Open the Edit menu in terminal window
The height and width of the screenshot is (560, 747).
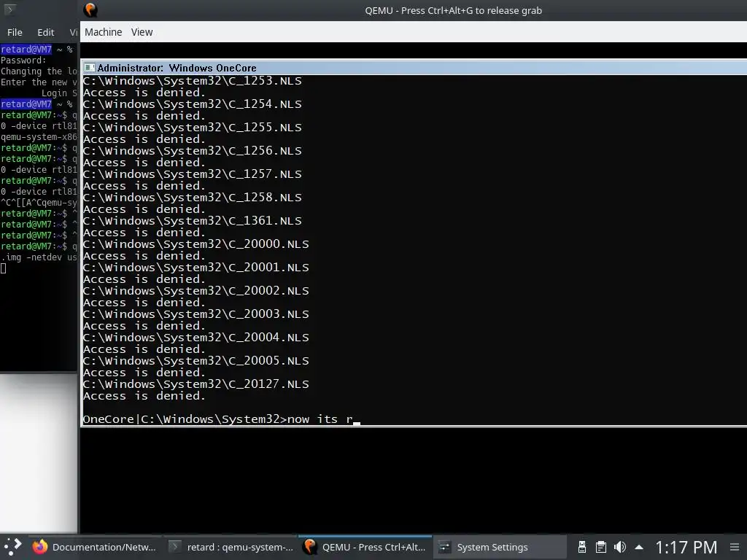46,32
